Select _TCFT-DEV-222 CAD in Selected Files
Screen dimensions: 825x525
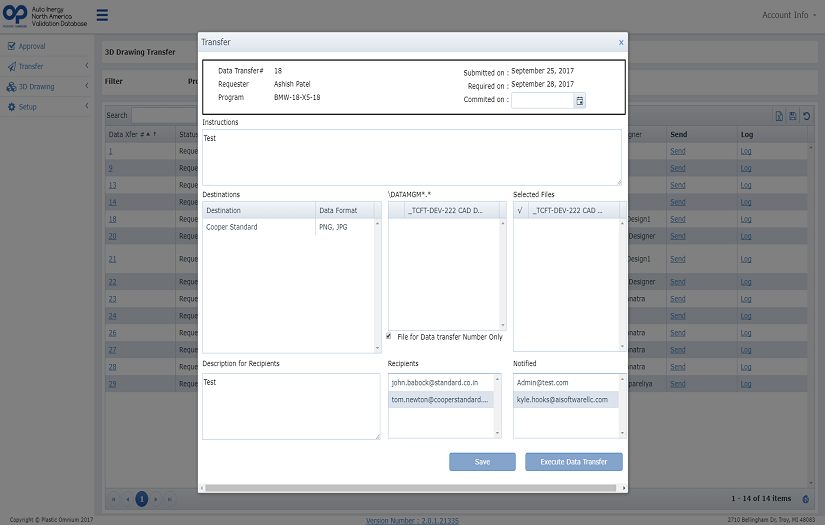pos(572,210)
